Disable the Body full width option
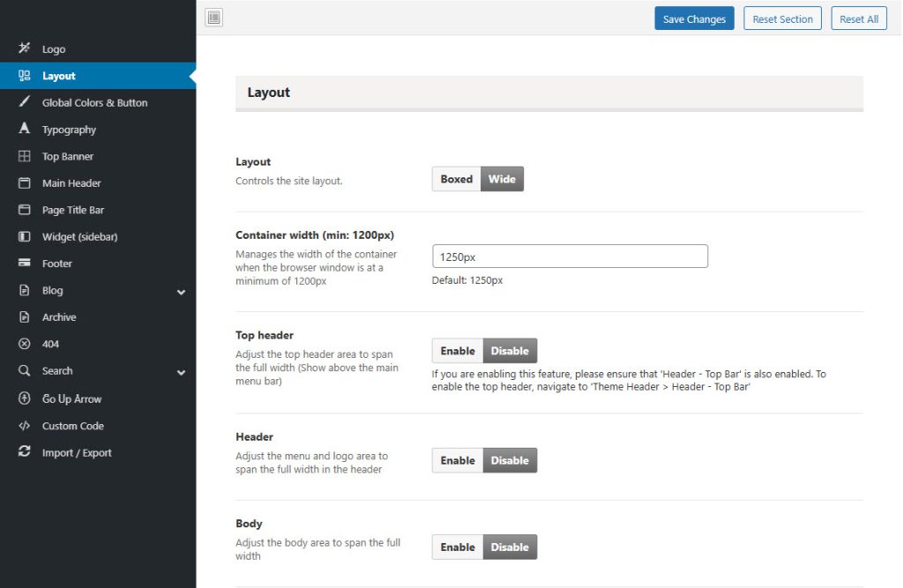 [x=510, y=547]
